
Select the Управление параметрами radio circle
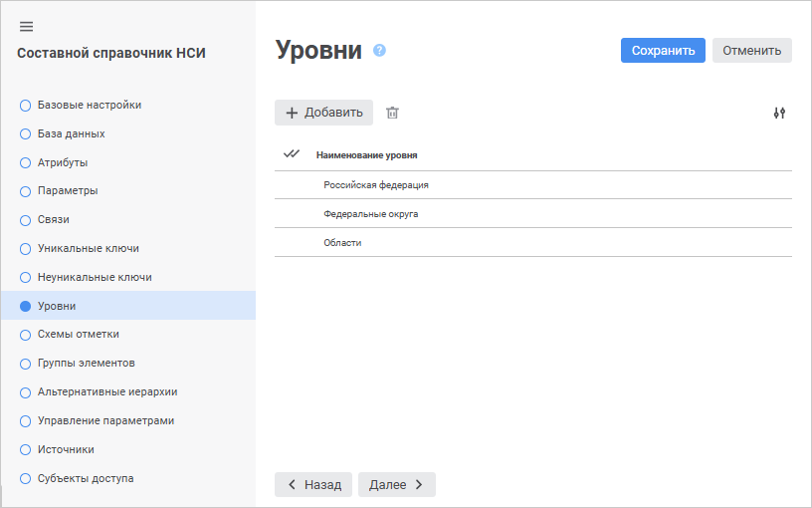tap(26, 421)
